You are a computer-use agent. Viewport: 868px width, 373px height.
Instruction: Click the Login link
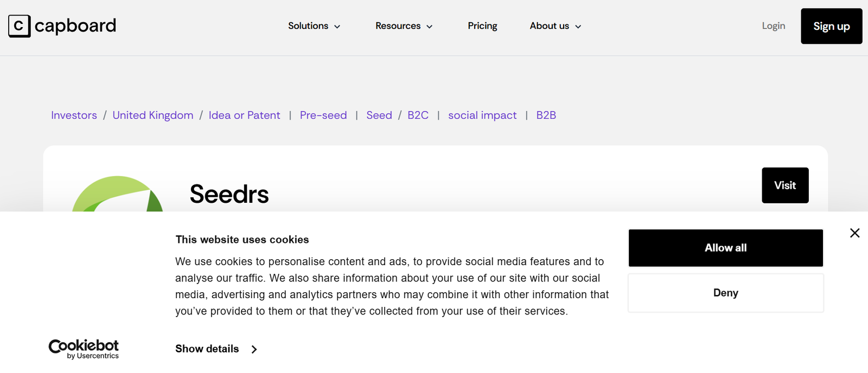(773, 26)
